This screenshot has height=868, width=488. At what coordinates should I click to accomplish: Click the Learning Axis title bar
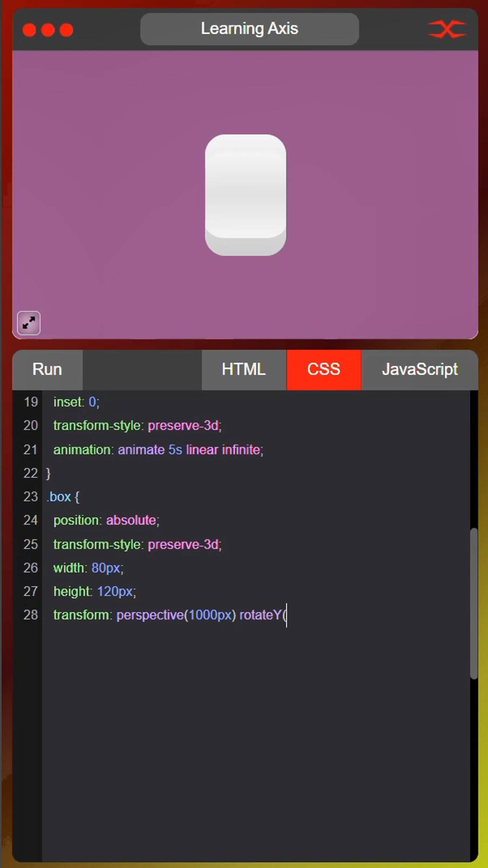pyautogui.click(x=250, y=29)
